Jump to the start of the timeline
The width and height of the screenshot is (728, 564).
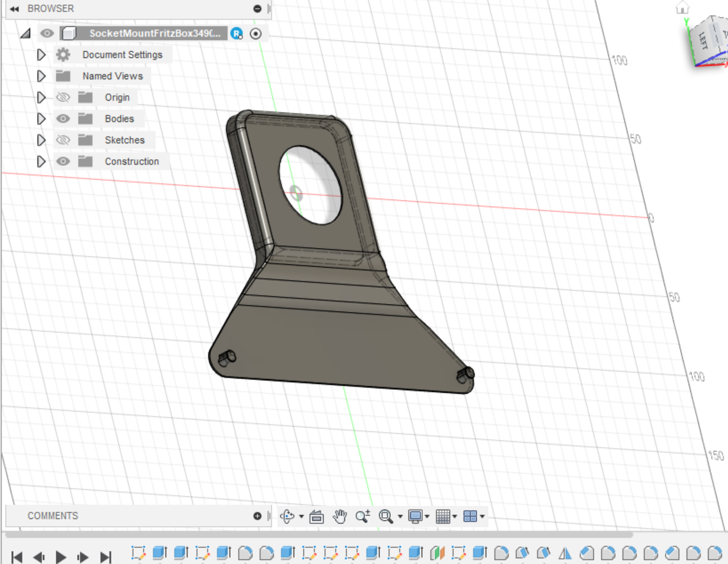pyautogui.click(x=17, y=556)
